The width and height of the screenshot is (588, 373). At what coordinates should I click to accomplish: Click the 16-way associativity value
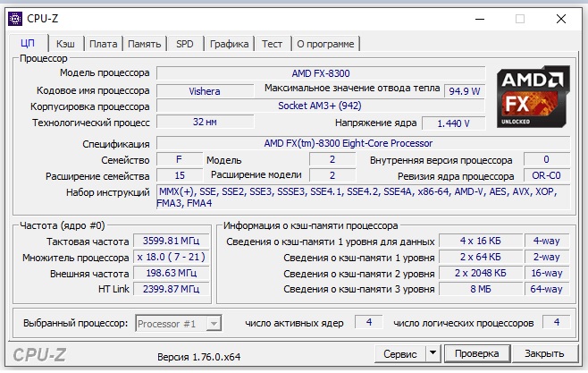click(546, 273)
